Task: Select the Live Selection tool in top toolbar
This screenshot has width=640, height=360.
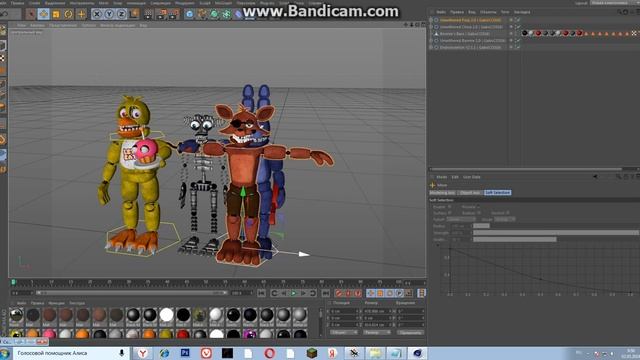Action: pyautogui.click(x=31, y=14)
